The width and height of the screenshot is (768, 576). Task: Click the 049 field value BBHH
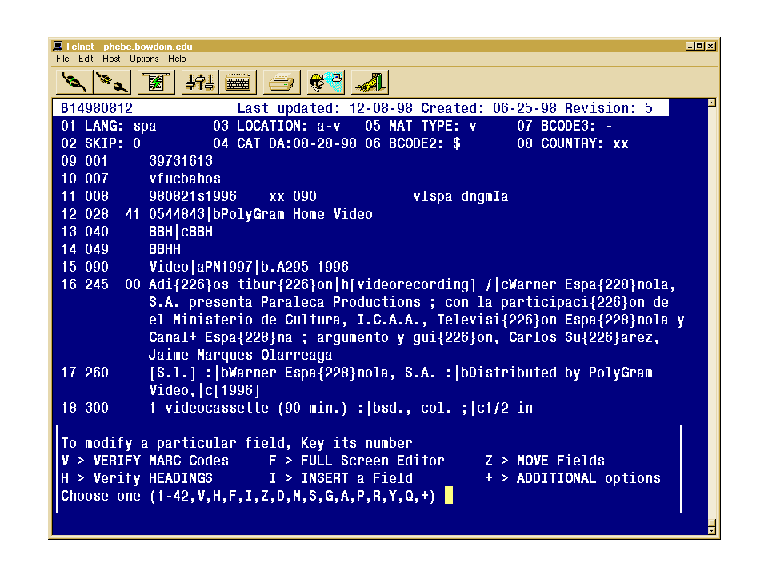[x=165, y=249]
